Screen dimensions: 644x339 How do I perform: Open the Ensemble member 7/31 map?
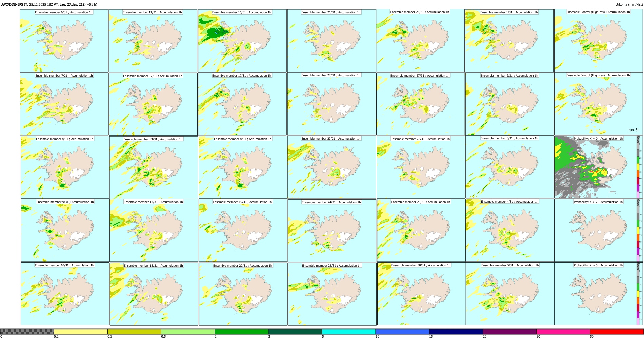64,104
